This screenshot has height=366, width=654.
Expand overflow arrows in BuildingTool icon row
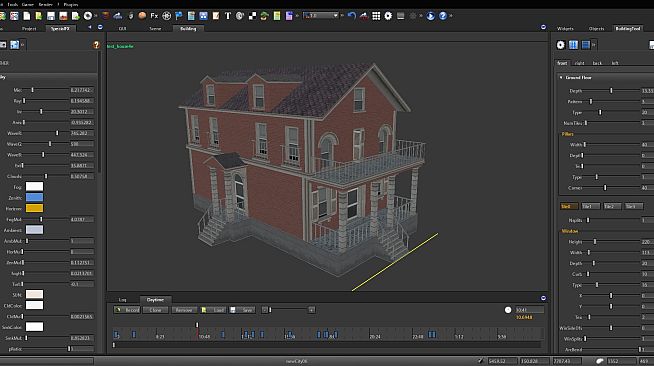[x=594, y=45]
